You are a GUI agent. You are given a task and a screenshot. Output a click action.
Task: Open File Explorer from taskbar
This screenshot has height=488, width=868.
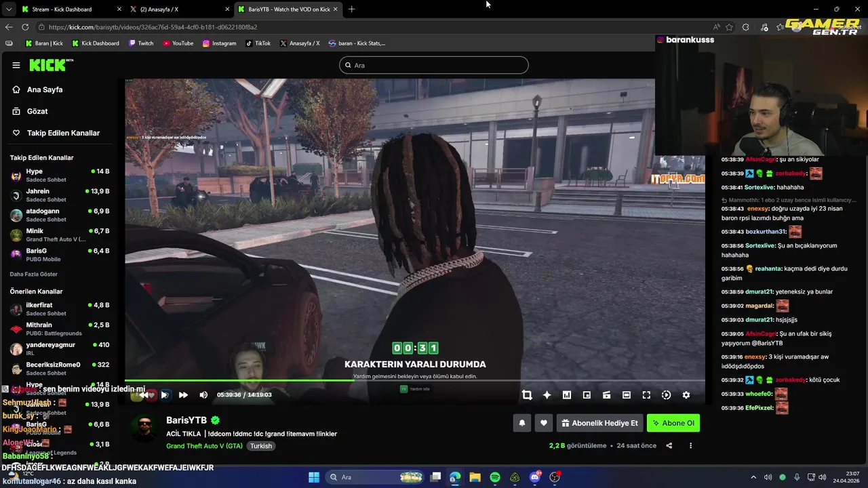coord(475,477)
